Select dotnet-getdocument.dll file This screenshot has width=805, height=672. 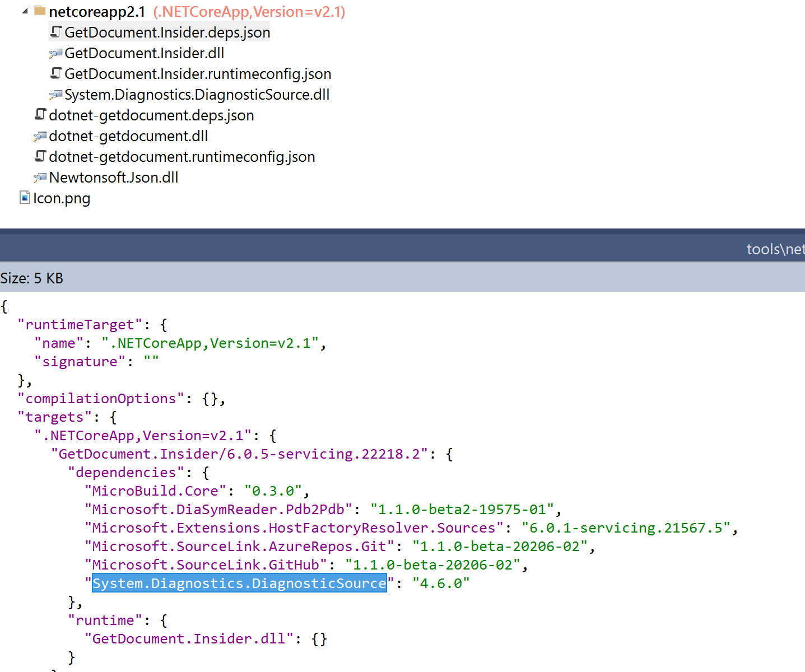tap(129, 136)
